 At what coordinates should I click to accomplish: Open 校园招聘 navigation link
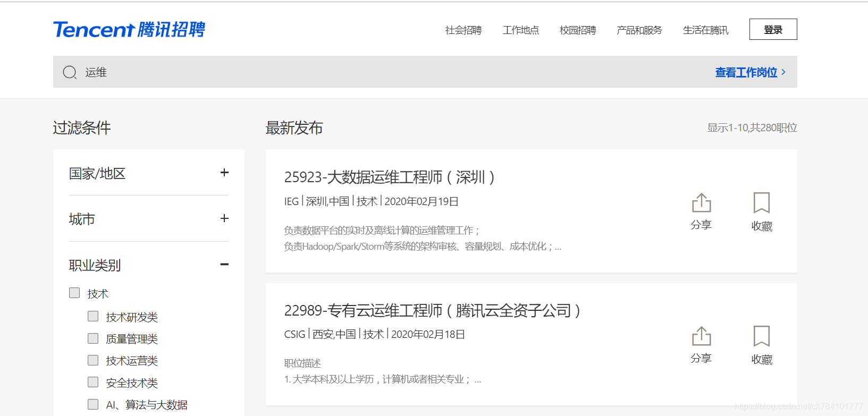point(578,30)
